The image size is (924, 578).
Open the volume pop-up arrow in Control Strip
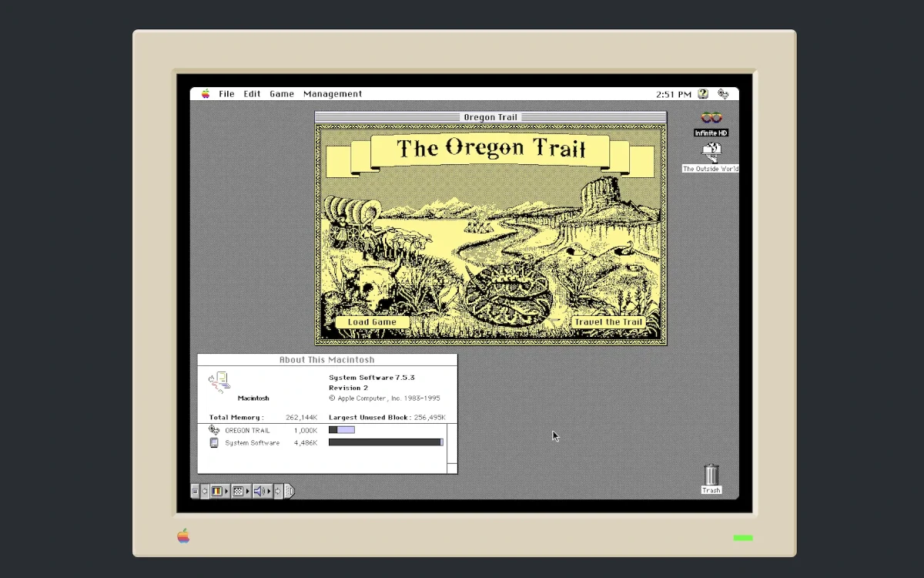269,491
